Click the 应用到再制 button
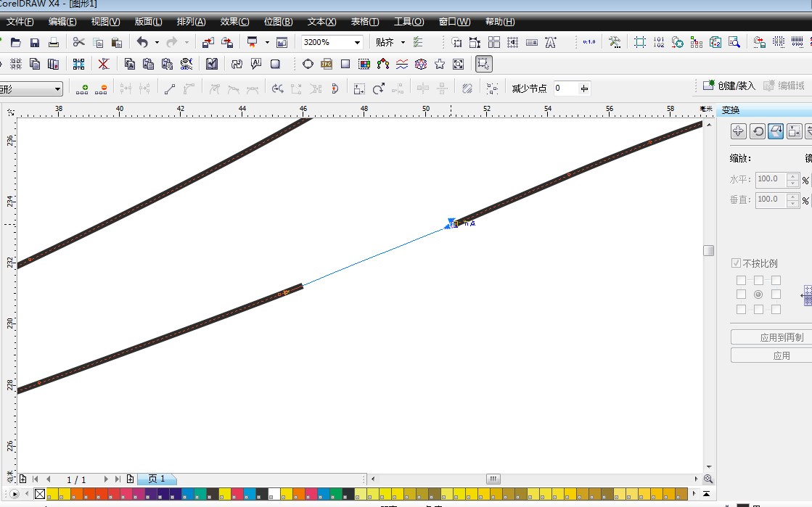Image resolution: width=812 pixels, height=507 pixels. point(771,337)
